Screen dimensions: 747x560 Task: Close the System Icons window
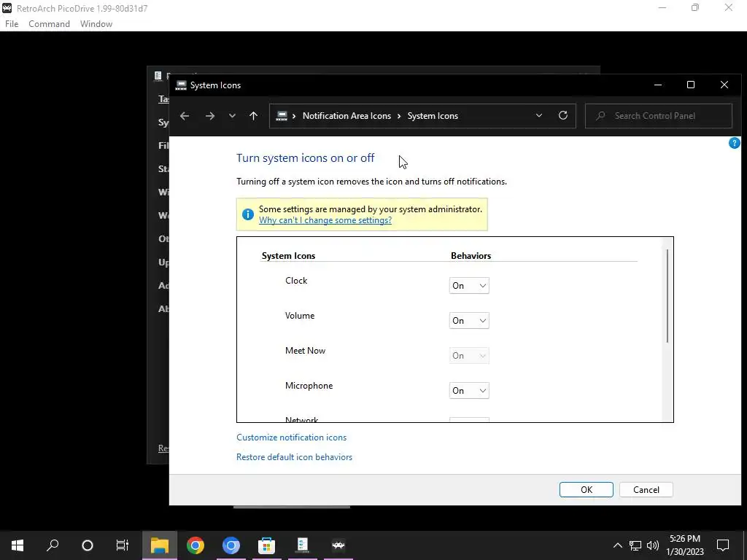724,85
